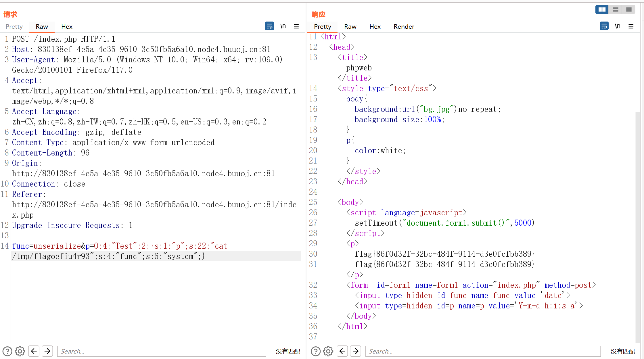Open response panel hamburger menu

click(631, 26)
